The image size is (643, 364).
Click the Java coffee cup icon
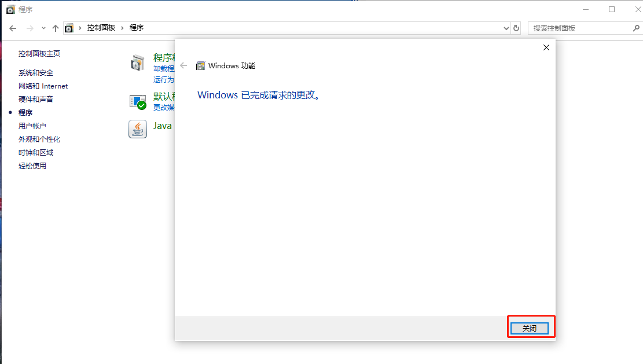(138, 129)
